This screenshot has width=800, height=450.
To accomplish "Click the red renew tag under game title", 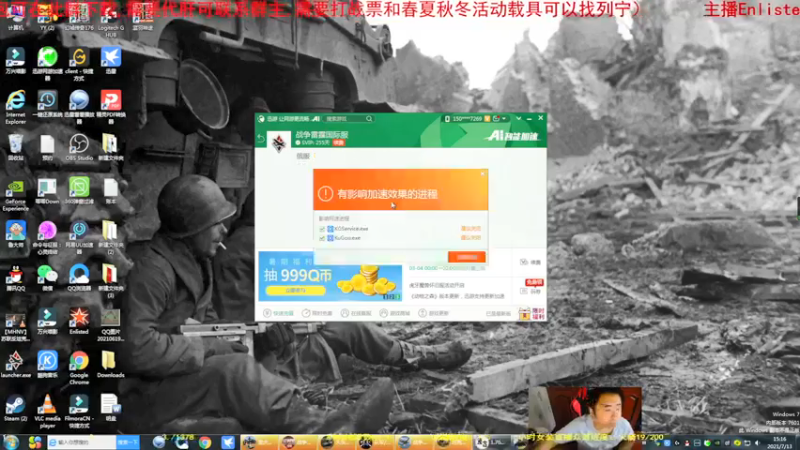I will (x=338, y=143).
